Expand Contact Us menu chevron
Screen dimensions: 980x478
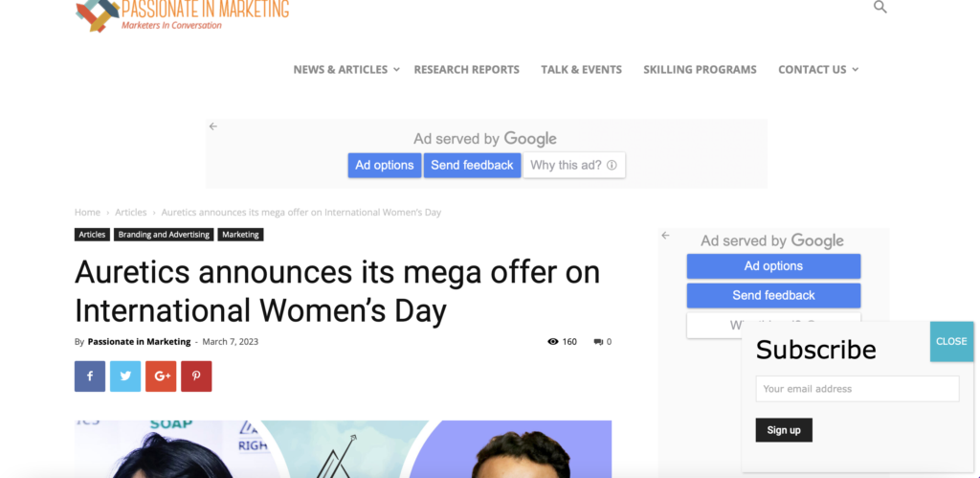point(855,69)
